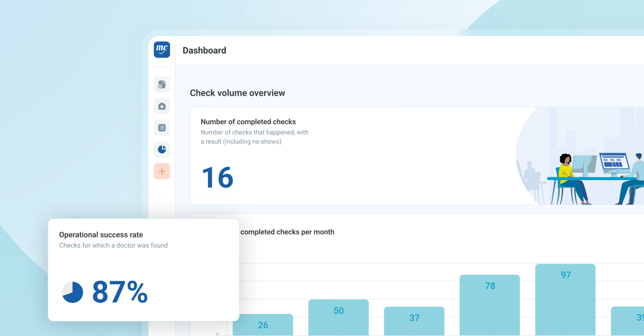This screenshot has width=644, height=336.
Task: Select the bar labeled 50
Action: (339, 317)
